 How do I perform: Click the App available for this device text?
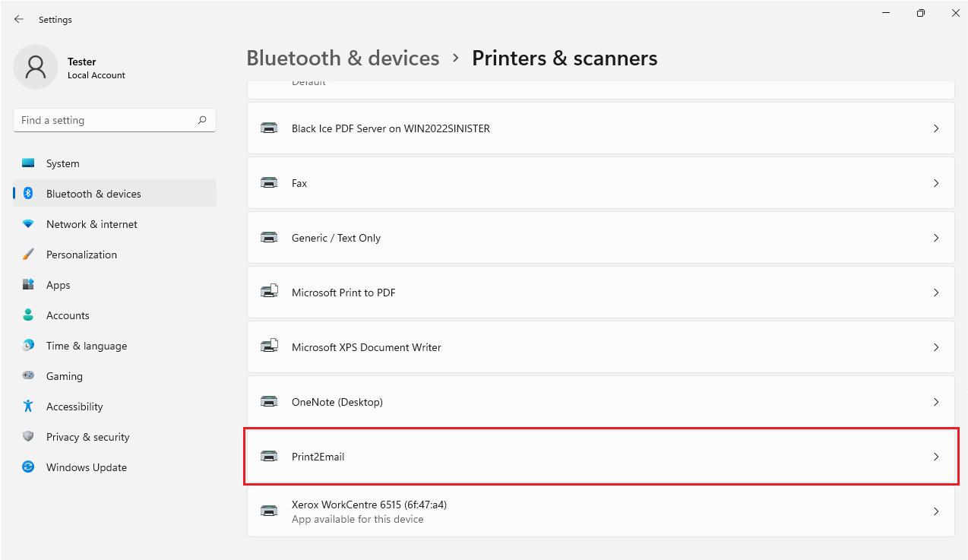click(x=358, y=520)
